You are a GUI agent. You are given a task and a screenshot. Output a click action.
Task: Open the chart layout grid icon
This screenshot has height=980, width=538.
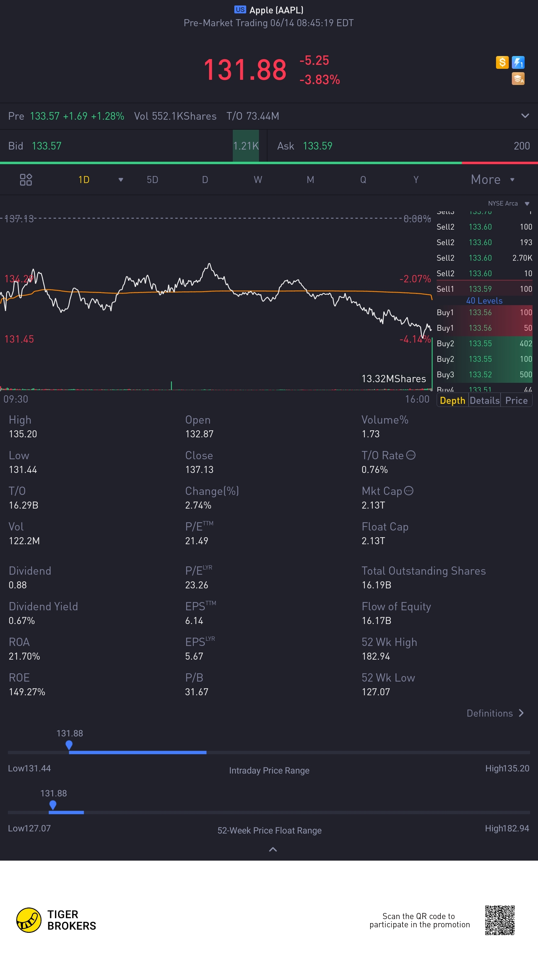click(26, 180)
